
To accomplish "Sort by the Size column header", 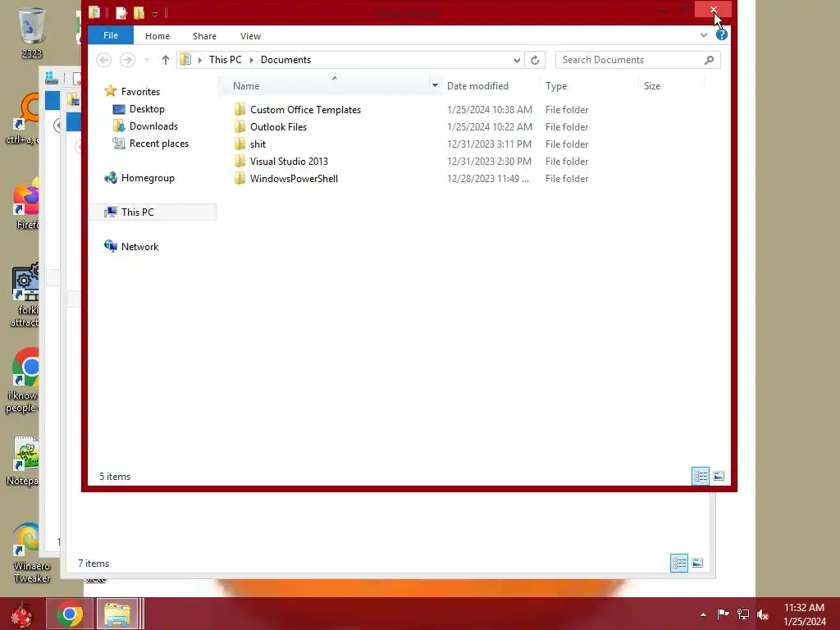I will (x=652, y=85).
